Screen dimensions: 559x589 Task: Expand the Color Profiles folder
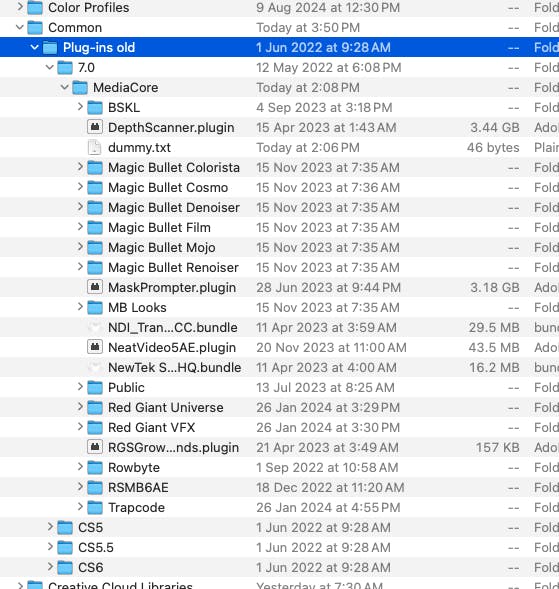(20, 7)
